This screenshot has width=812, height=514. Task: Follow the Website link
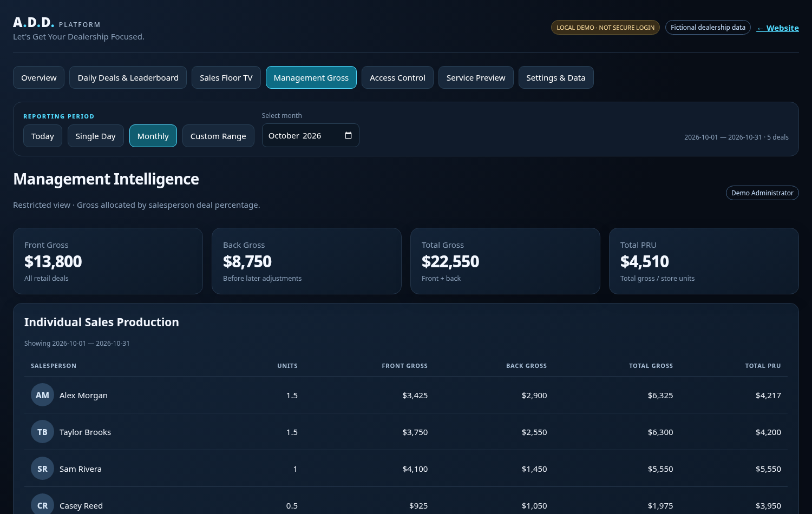(777, 28)
